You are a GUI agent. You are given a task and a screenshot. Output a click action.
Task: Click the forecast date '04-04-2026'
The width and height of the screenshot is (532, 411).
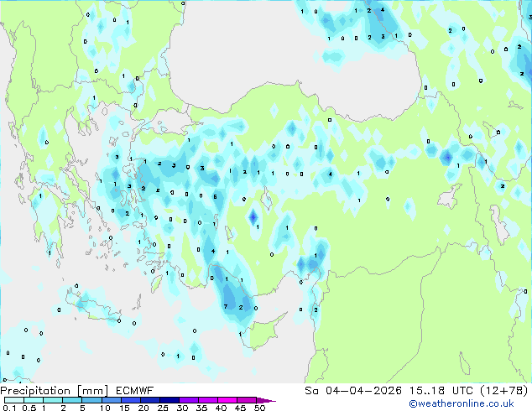363,391
